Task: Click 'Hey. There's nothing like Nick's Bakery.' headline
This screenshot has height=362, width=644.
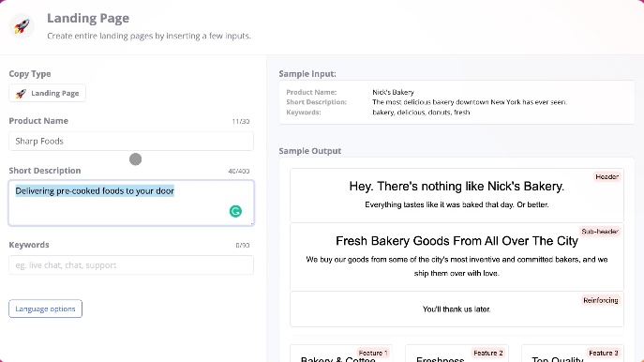Action: [x=457, y=186]
